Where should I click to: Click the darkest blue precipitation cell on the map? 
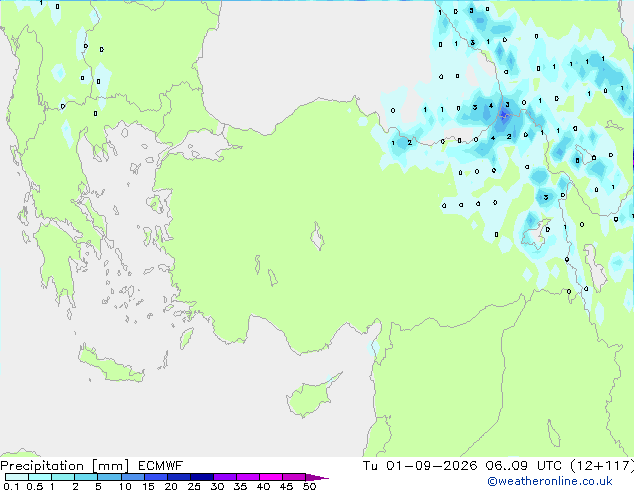click(504, 116)
